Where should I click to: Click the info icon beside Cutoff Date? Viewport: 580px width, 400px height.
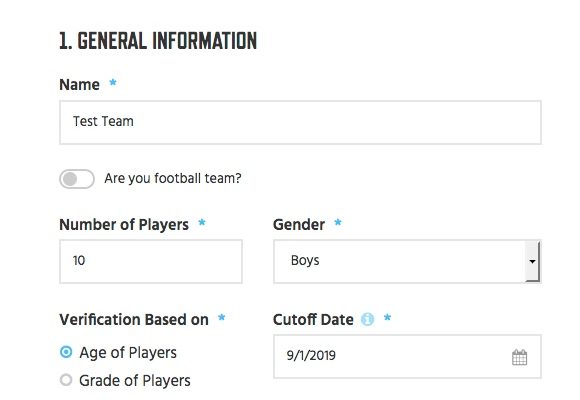tap(367, 319)
